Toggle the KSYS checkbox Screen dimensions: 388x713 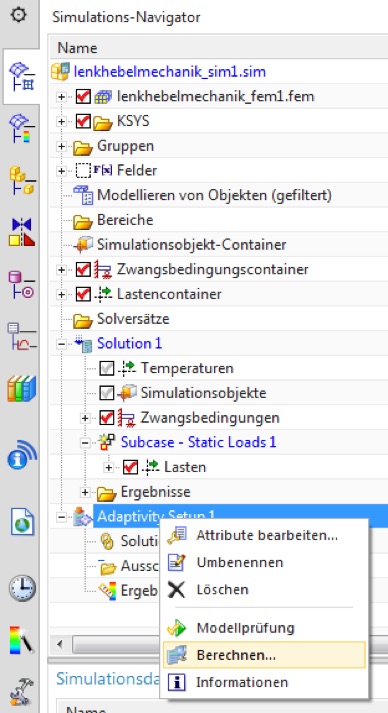[83, 121]
